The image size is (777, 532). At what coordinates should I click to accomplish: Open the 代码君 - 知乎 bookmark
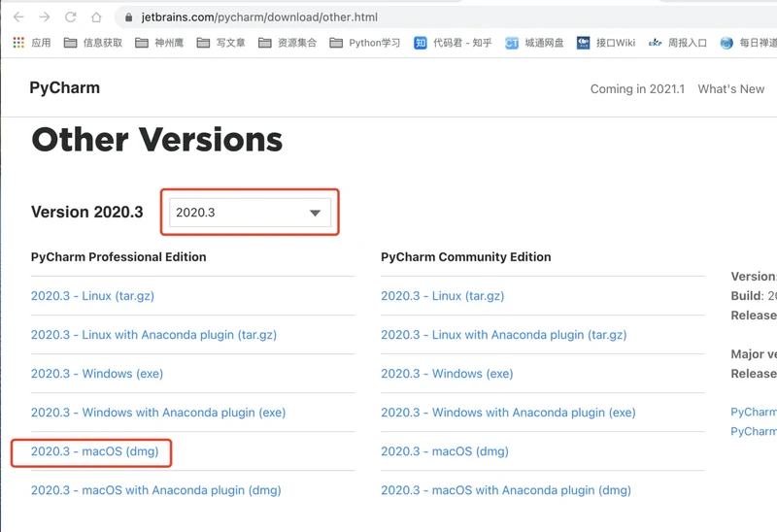tap(453, 43)
